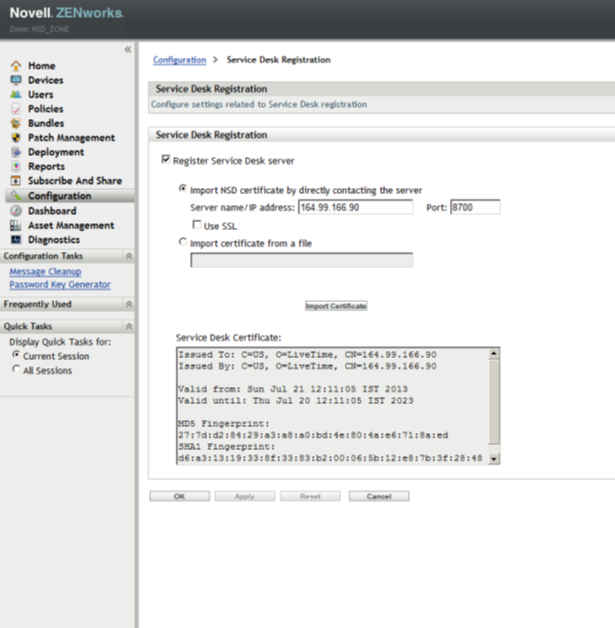The height and width of the screenshot is (628, 615).
Task: Open the Asset Management label
Action: [x=71, y=225]
